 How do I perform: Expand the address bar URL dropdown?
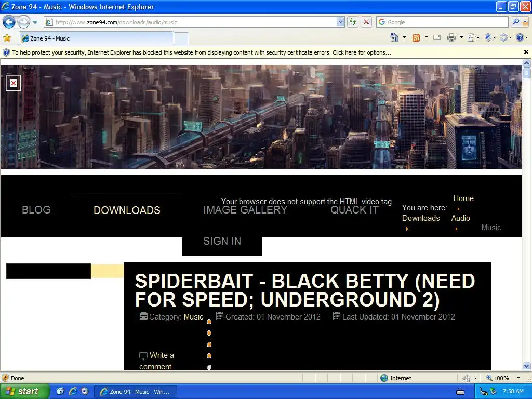(x=341, y=22)
